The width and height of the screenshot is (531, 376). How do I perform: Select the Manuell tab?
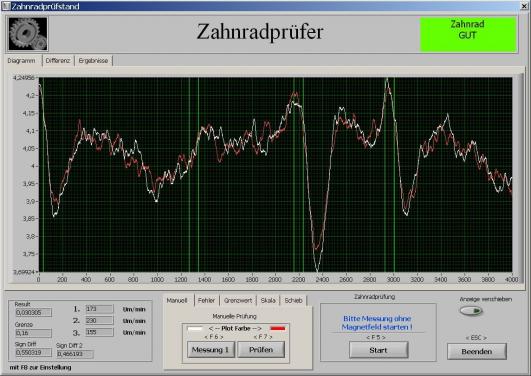[x=177, y=300]
